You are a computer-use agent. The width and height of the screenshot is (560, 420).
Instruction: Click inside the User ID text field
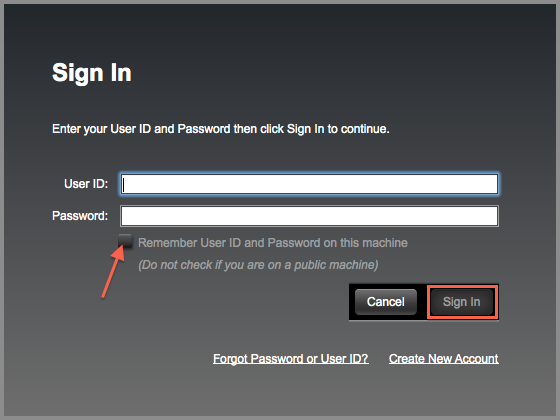pyautogui.click(x=309, y=184)
